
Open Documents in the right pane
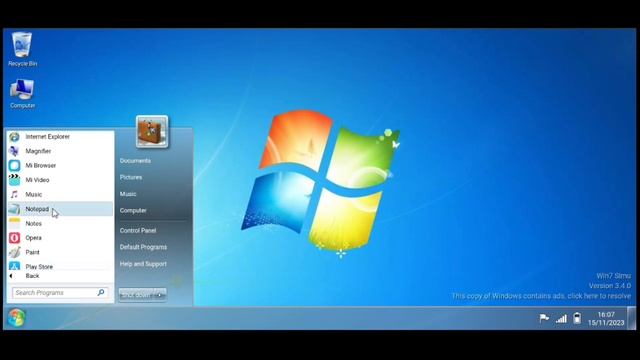tap(135, 161)
